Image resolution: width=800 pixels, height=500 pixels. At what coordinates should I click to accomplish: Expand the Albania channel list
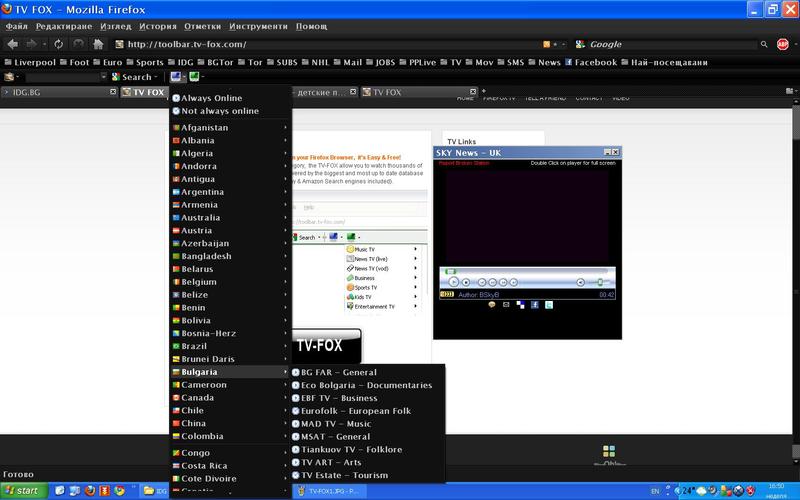click(231, 140)
